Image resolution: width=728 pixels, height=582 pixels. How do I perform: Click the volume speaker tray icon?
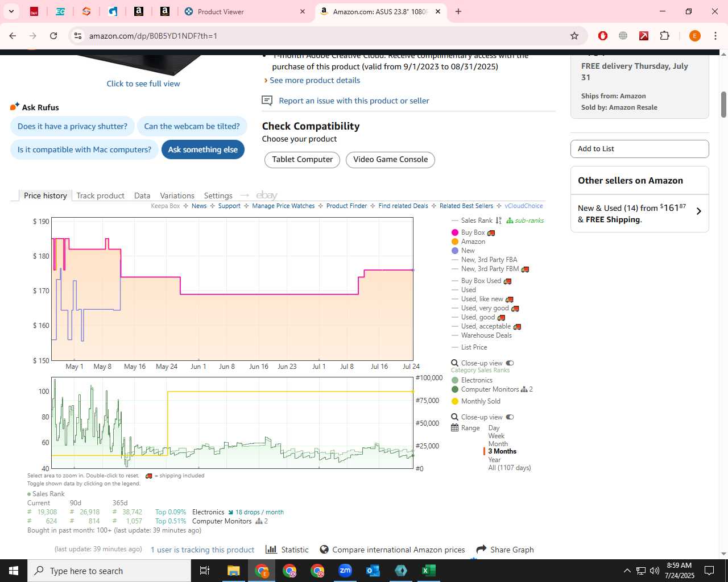655,571
